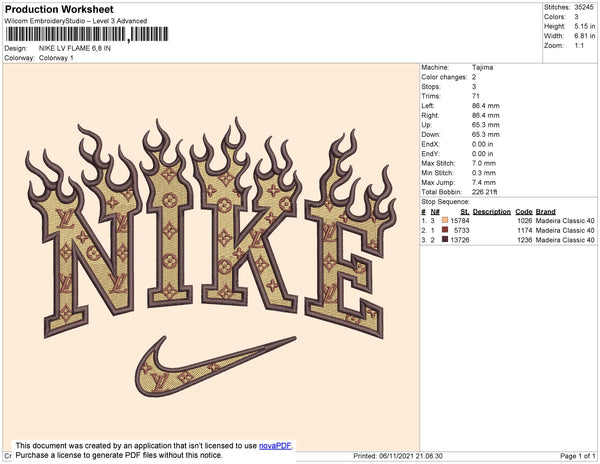Click the 86.4 mm value beside Right

tap(486, 115)
